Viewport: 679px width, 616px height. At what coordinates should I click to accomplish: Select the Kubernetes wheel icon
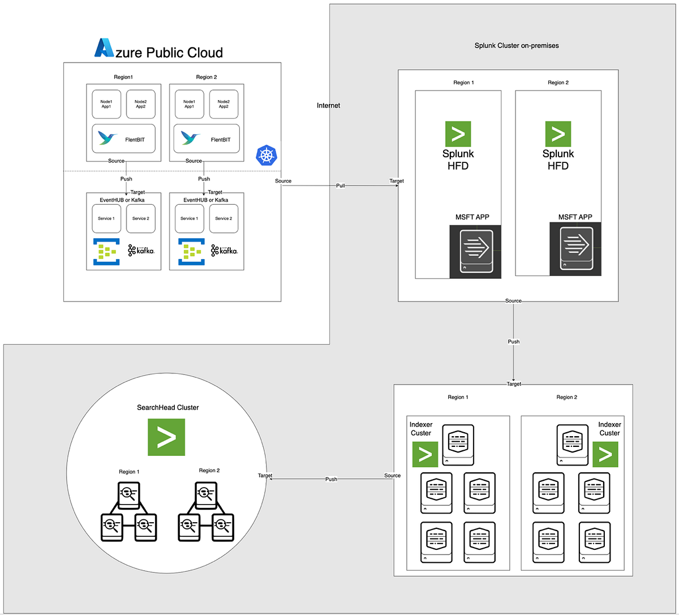click(x=265, y=156)
